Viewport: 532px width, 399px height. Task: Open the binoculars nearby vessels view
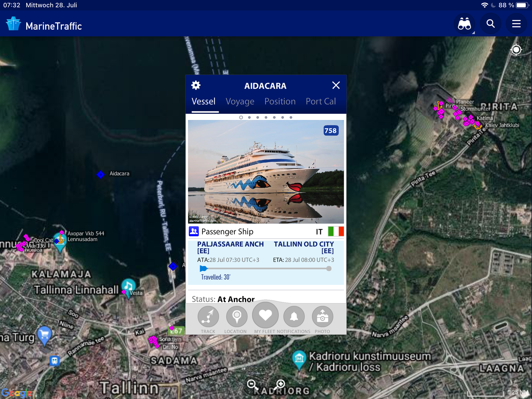coord(464,24)
